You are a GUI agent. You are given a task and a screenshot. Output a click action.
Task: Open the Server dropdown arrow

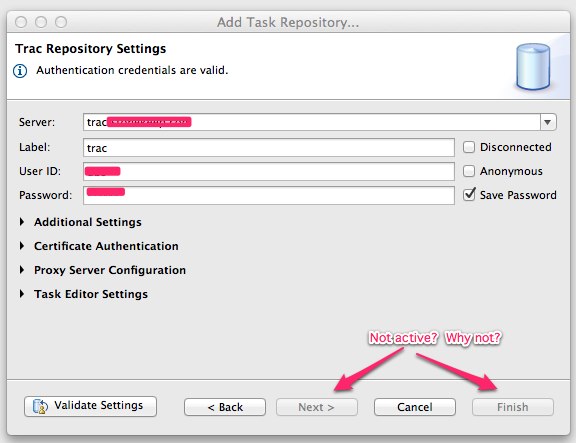coord(548,122)
